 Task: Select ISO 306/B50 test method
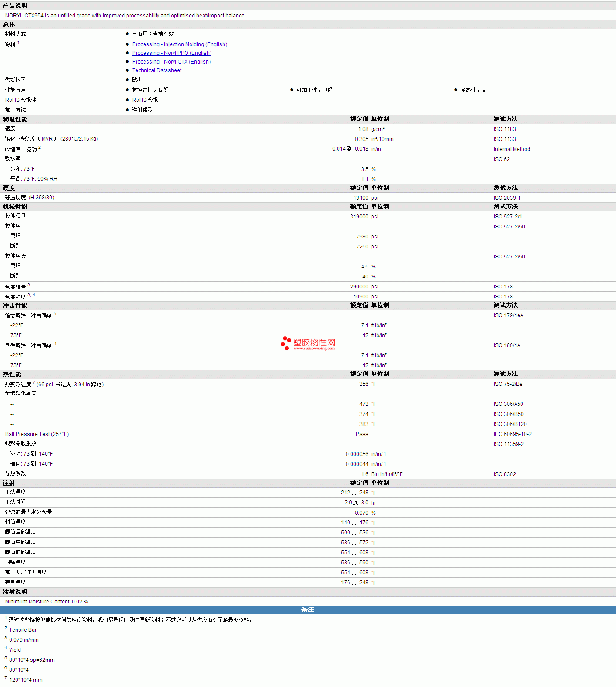coord(509,414)
